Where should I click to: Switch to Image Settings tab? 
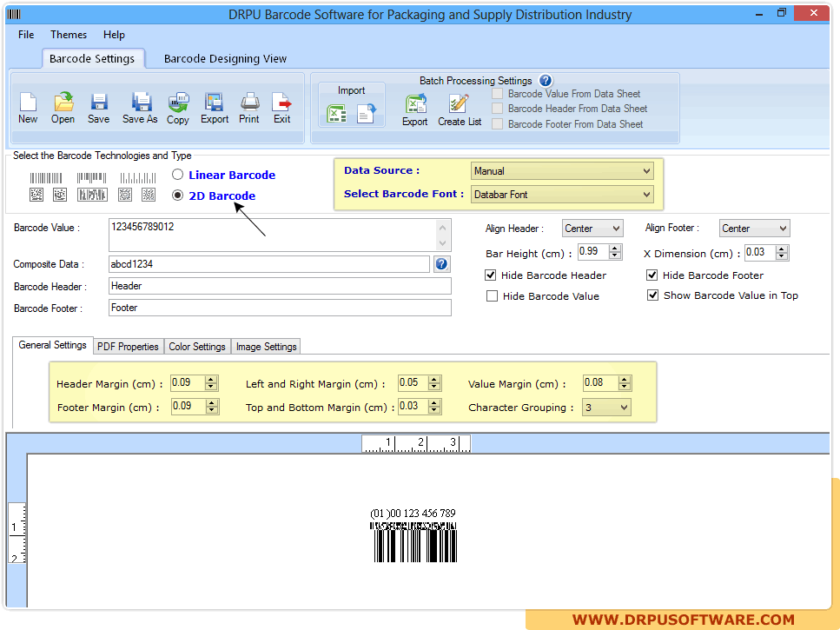(x=267, y=347)
